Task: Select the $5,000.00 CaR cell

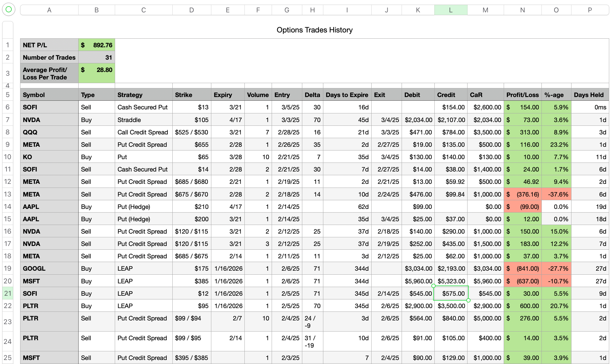Action: pyautogui.click(x=485, y=322)
